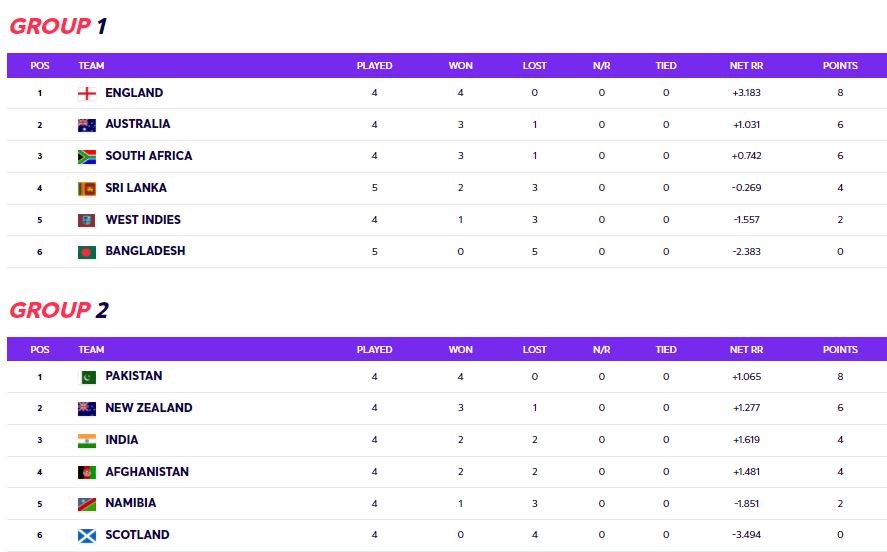Click the Afghanistan flag icon

pos(87,472)
